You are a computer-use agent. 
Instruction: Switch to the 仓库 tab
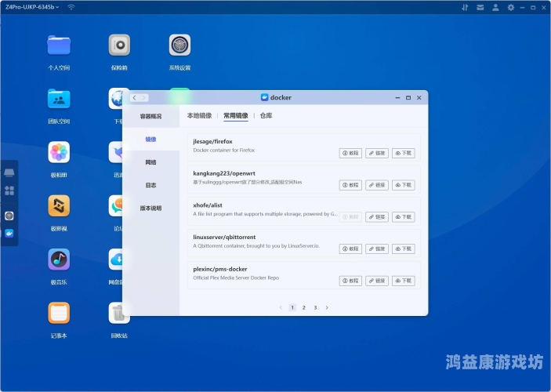266,116
